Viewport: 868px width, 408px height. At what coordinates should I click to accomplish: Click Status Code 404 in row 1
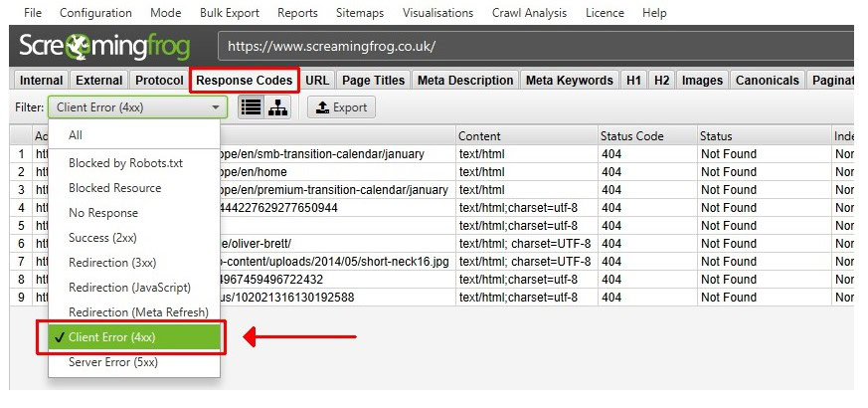[647, 154]
